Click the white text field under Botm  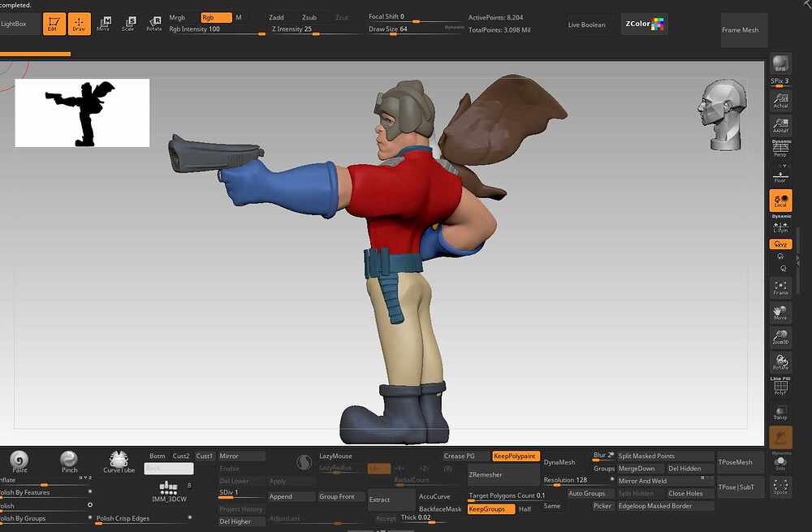pyautogui.click(x=169, y=469)
